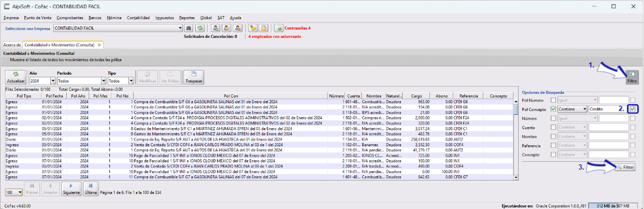This screenshot has width=644, height=209.
Task: Open the Cuenta Contiene operator dropdown
Action: pos(573,127)
